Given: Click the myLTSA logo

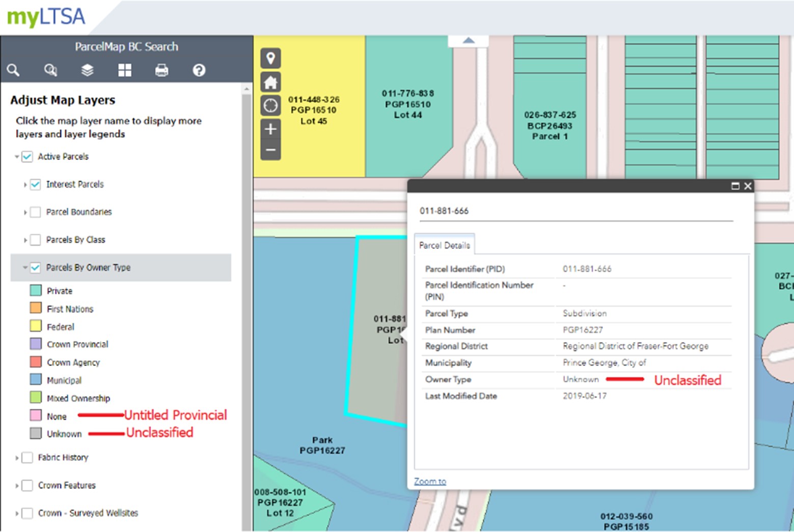Looking at the screenshot, I should tap(46, 17).
